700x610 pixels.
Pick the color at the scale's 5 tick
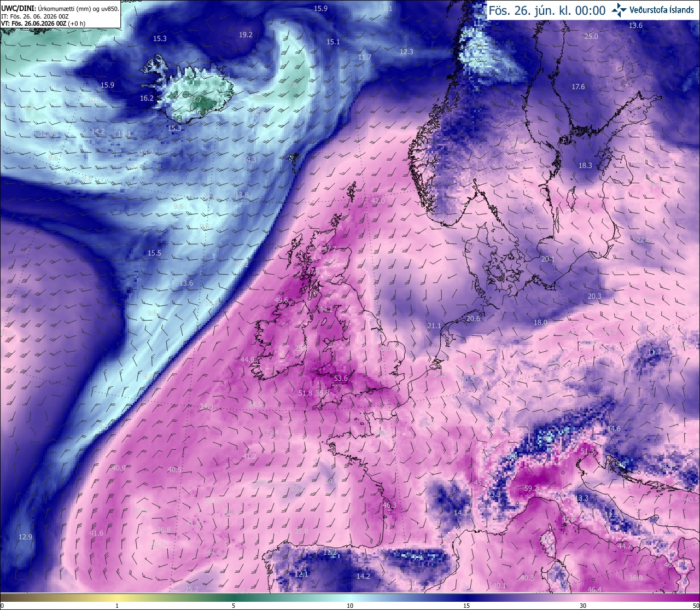(x=234, y=597)
